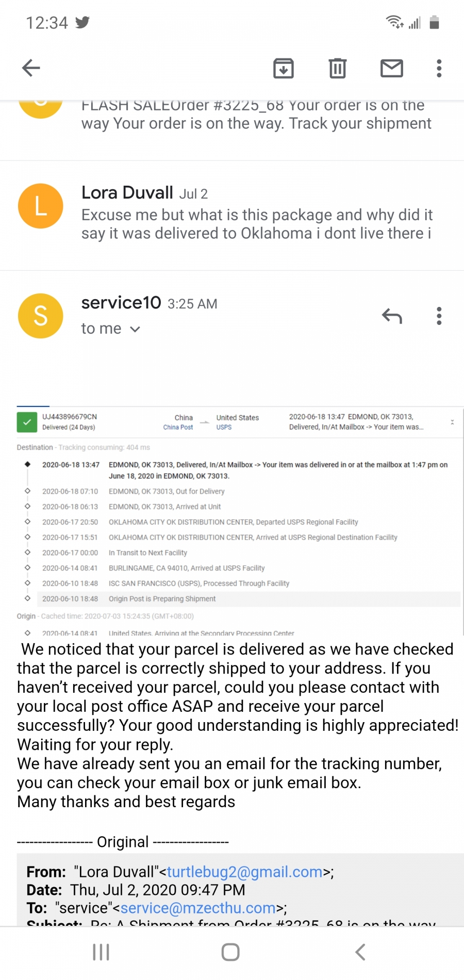Tap the Android system back chevron
The image size is (464, 980).
pyautogui.click(x=361, y=952)
